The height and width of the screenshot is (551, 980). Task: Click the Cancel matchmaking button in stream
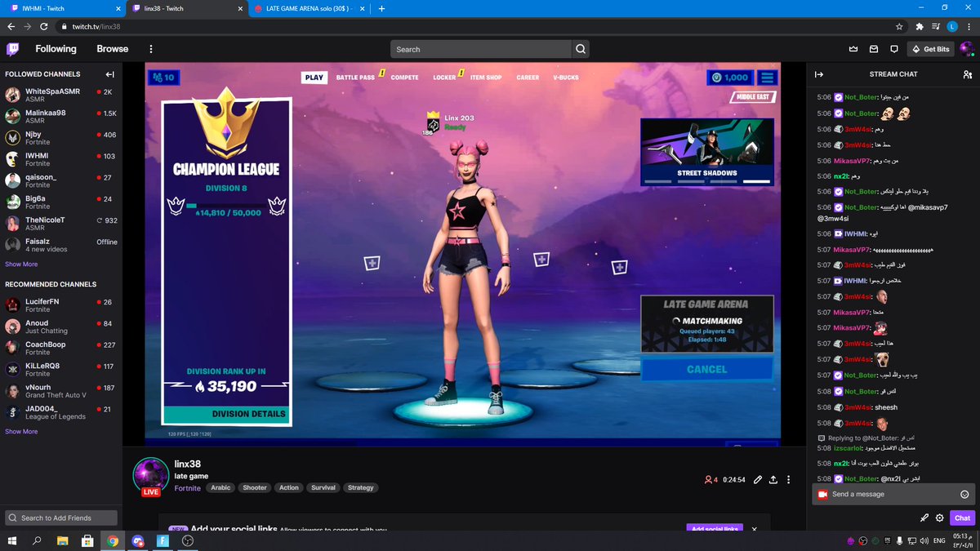click(x=706, y=369)
